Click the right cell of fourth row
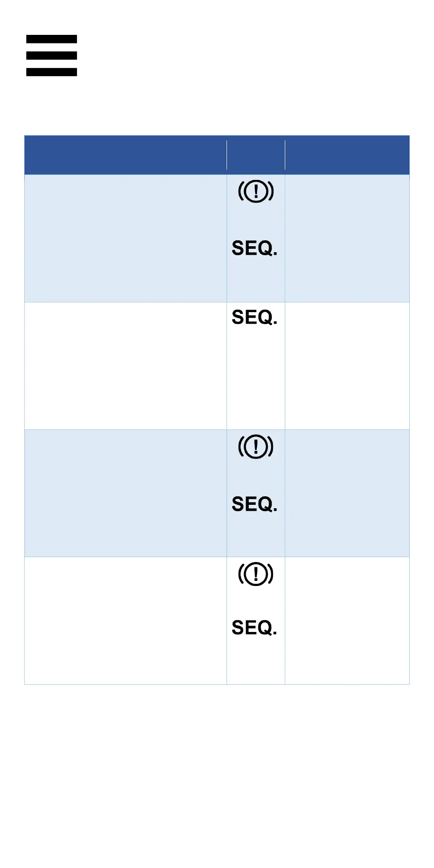This screenshot has width=434, height=868. (x=347, y=621)
